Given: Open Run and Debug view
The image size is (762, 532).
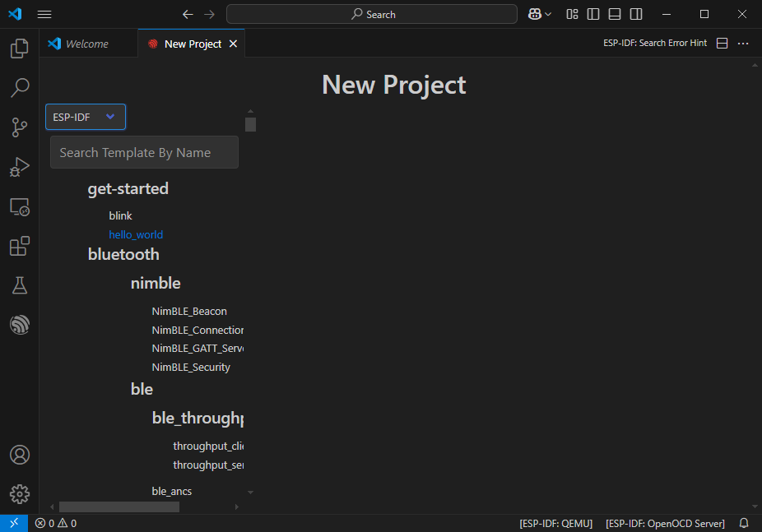Looking at the screenshot, I should 20,167.
